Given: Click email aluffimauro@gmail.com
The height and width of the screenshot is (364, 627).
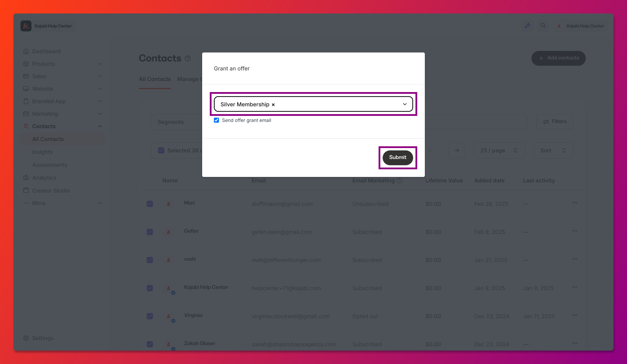Looking at the screenshot, I should click(282, 204).
